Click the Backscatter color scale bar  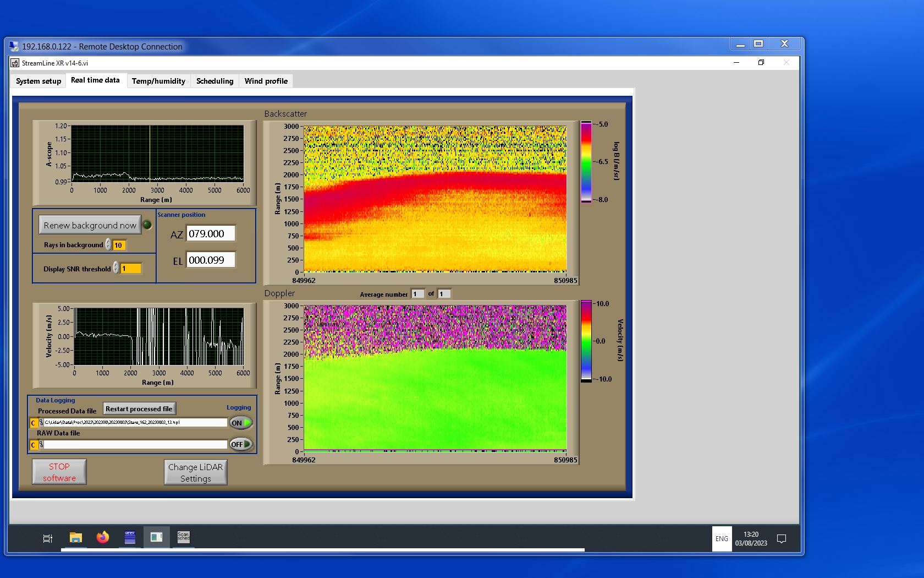(x=586, y=162)
